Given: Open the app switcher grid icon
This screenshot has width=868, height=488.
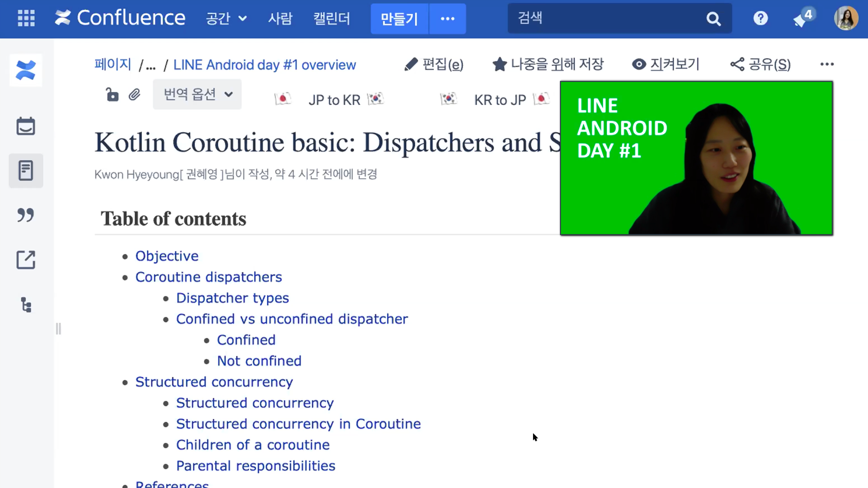Looking at the screenshot, I should (26, 18).
